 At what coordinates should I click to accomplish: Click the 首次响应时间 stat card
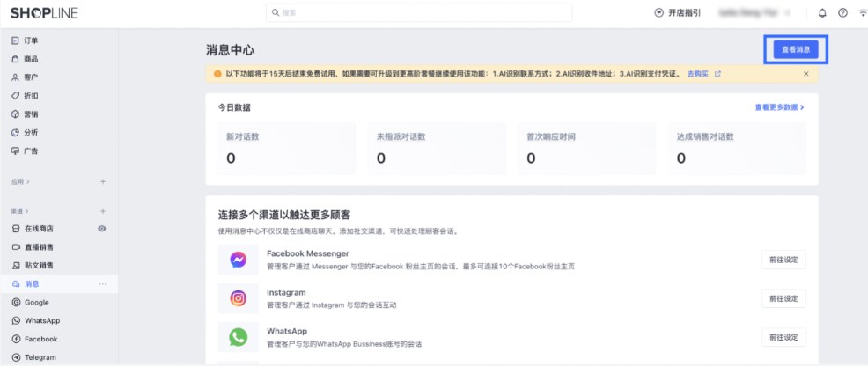(587, 149)
